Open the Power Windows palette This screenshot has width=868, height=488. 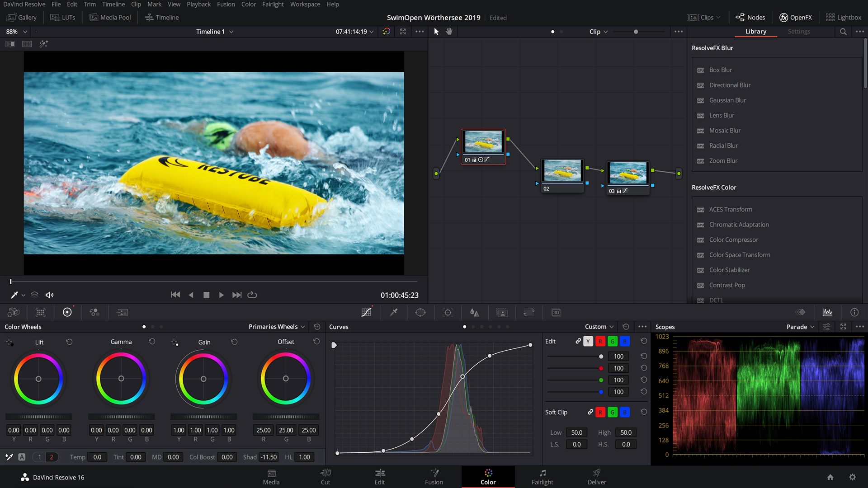click(x=420, y=312)
